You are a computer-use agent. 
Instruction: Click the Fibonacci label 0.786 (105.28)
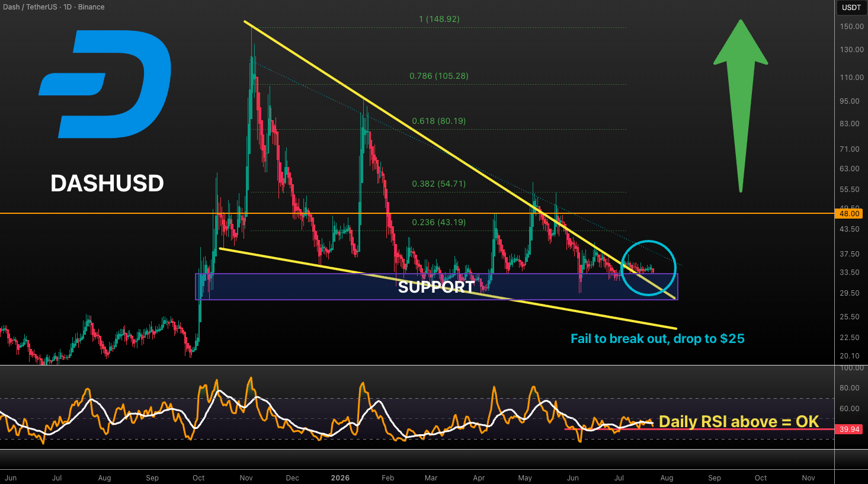click(x=439, y=76)
